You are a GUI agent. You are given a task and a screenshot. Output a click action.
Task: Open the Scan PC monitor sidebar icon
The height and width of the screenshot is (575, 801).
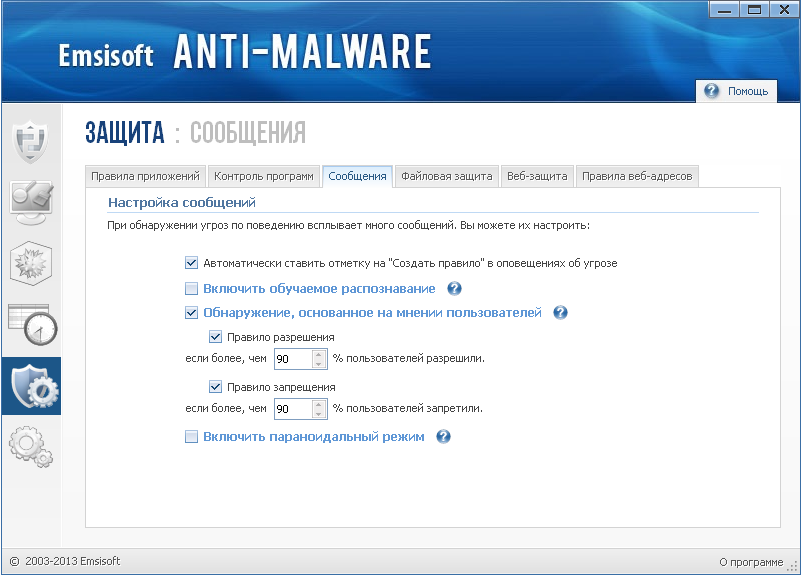32,202
